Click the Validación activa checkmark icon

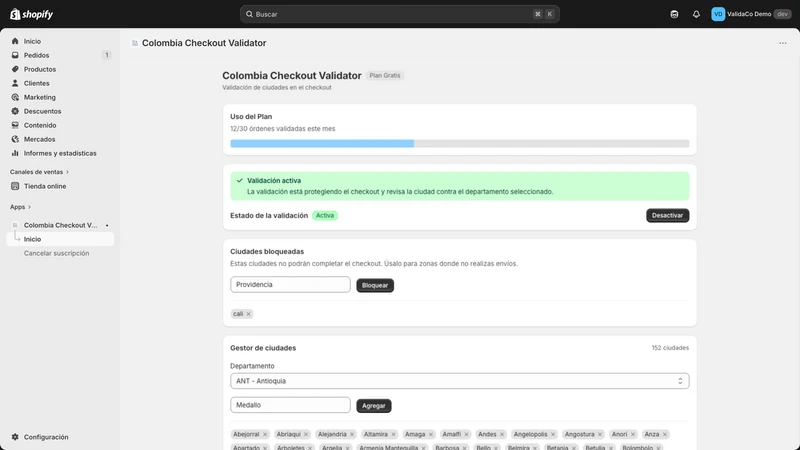point(239,181)
